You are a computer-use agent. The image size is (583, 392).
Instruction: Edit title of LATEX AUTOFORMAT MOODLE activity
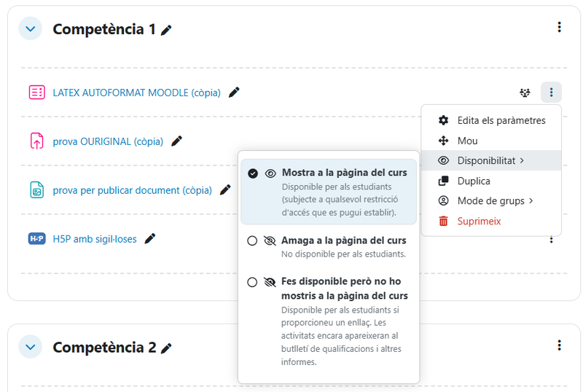point(234,93)
